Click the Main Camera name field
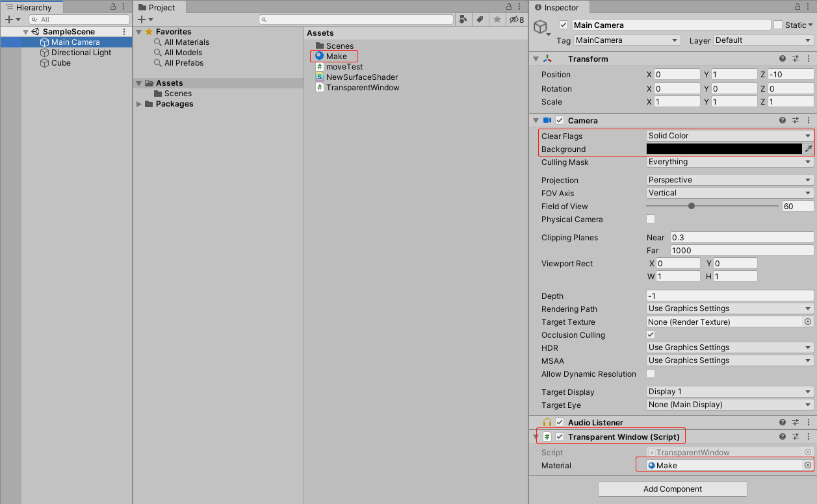The width and height of the screenshot is (817, 504). 671,25
